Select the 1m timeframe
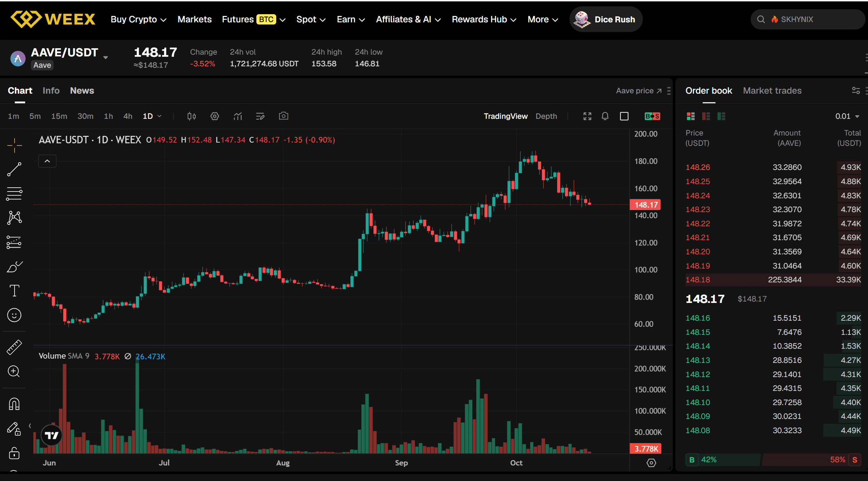The height and width of the screenshot is (481, 868). click(13, 116)
